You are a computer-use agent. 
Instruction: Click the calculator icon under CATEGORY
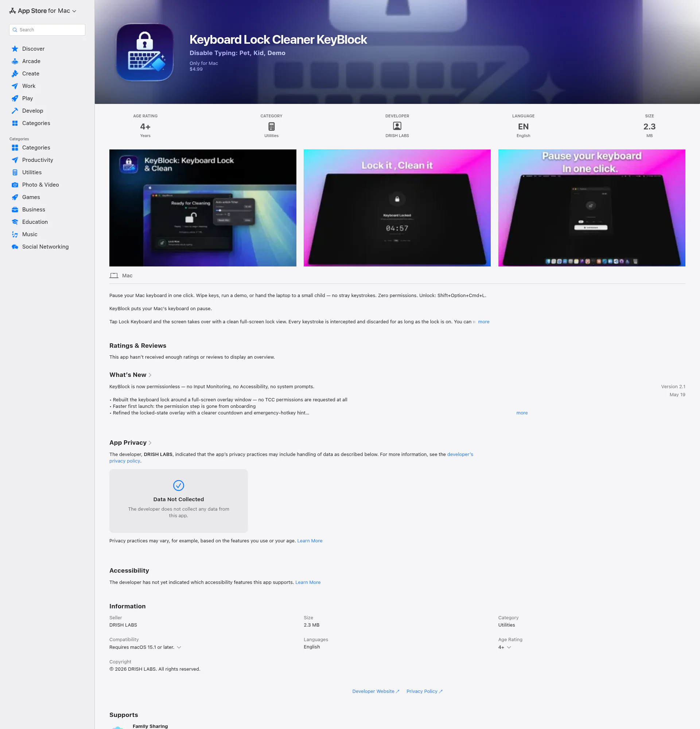pyautogui.click(x=272, y=126)
